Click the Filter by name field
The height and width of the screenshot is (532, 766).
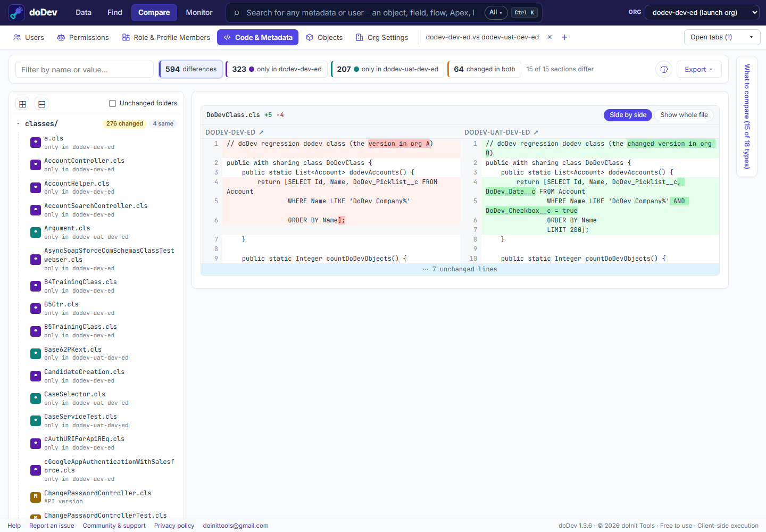[x=85, y=69]
